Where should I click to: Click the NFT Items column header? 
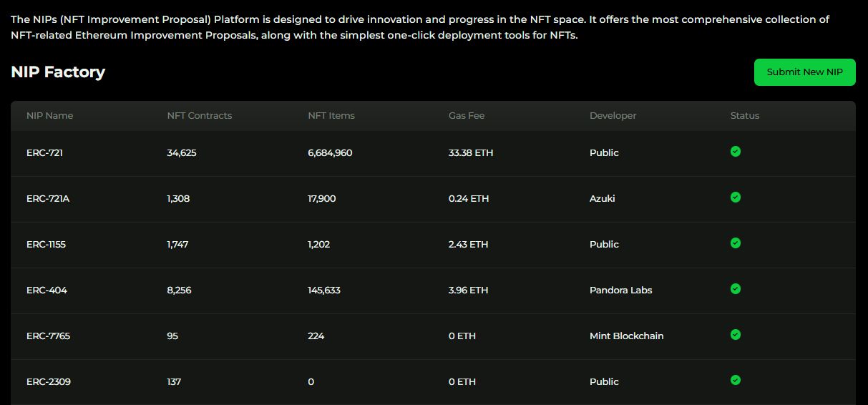click(331, 116)
